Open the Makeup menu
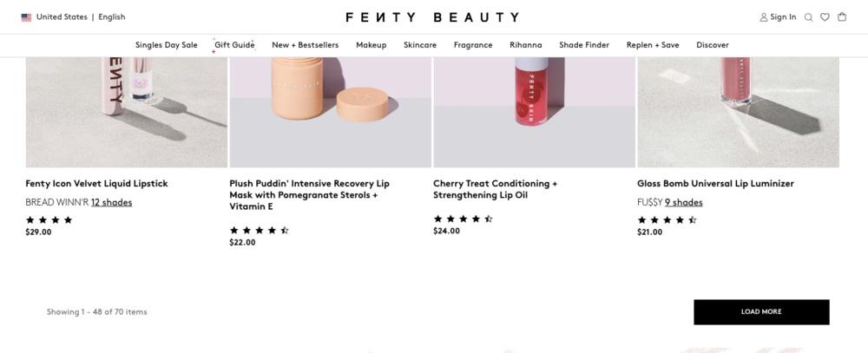This screenshot has height=353, width=868. tap(371, 45)
